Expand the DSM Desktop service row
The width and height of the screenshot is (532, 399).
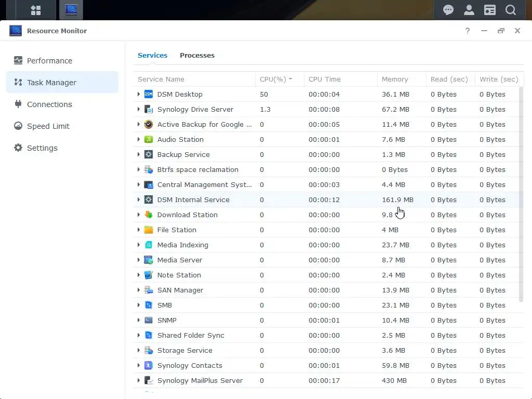point(138,95)
